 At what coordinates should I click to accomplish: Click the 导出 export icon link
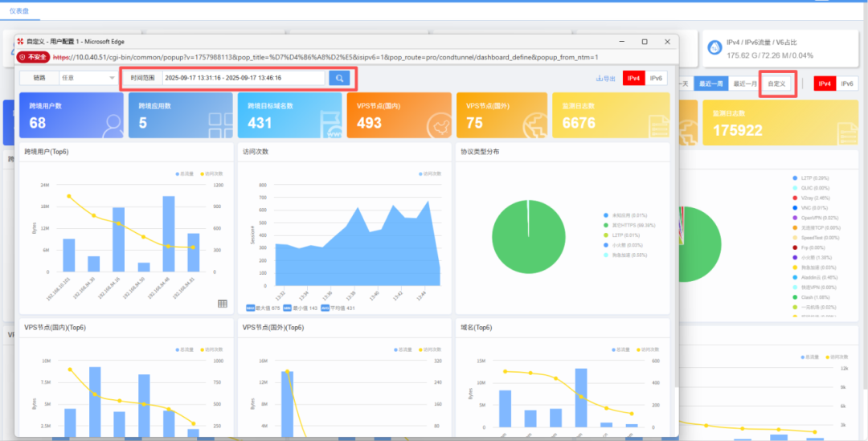pyautogui.click(x=606, y=78)
